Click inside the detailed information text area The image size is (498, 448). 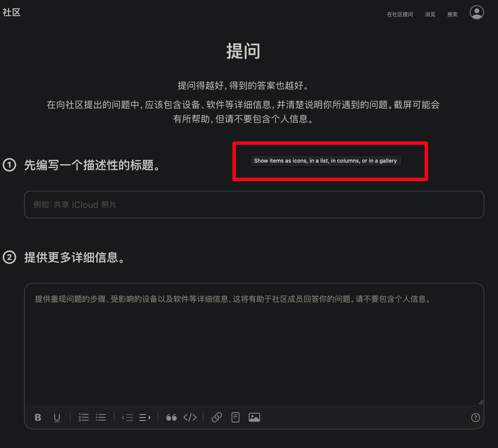coord(254,345)
